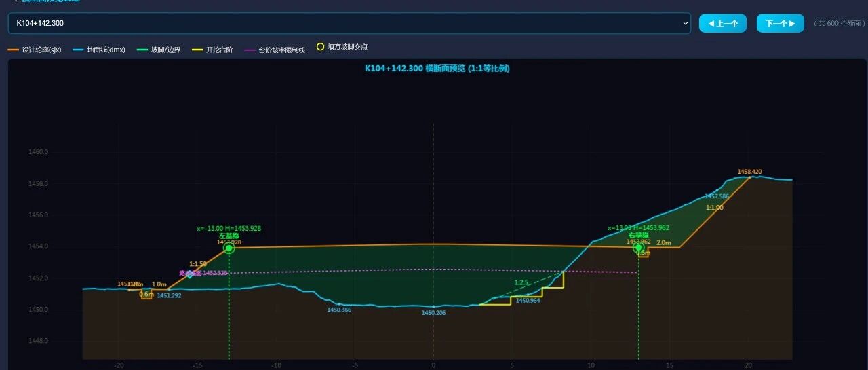Click the 共 600 个断面 count text

tap(839, 23)
